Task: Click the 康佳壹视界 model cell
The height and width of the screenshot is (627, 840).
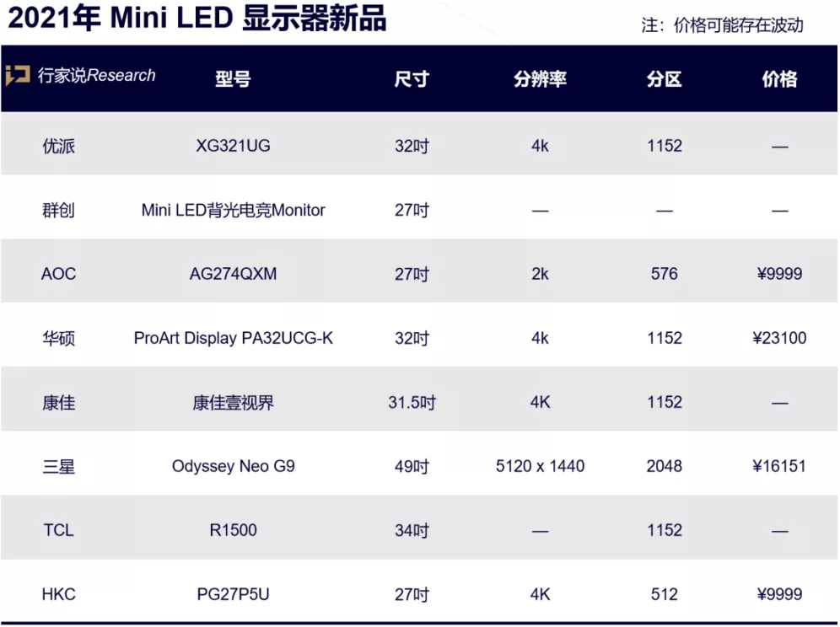Action: [x=233, y=402]
